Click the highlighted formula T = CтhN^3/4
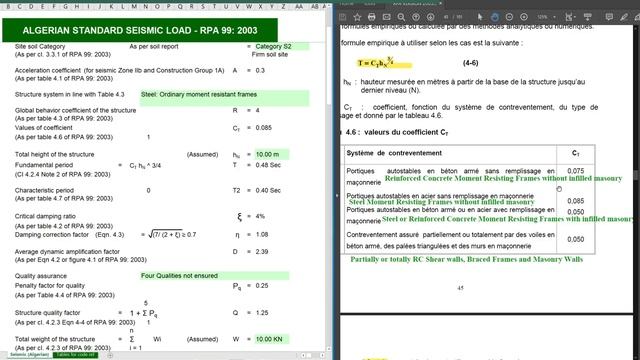 click(384, 62)
